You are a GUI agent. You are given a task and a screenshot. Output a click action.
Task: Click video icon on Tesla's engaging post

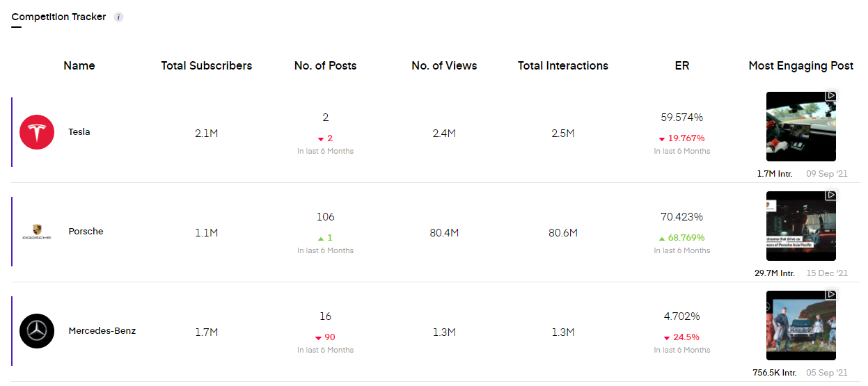tap(830, 96)
